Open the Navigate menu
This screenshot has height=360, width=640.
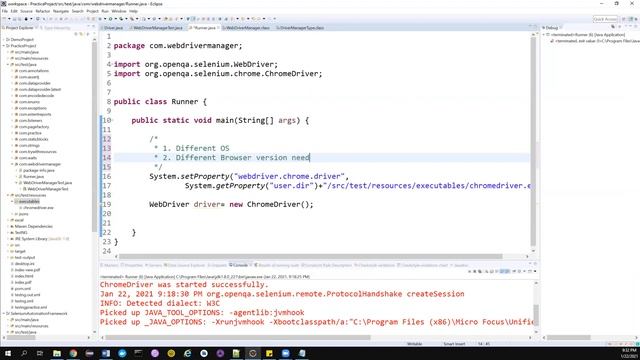61,11
